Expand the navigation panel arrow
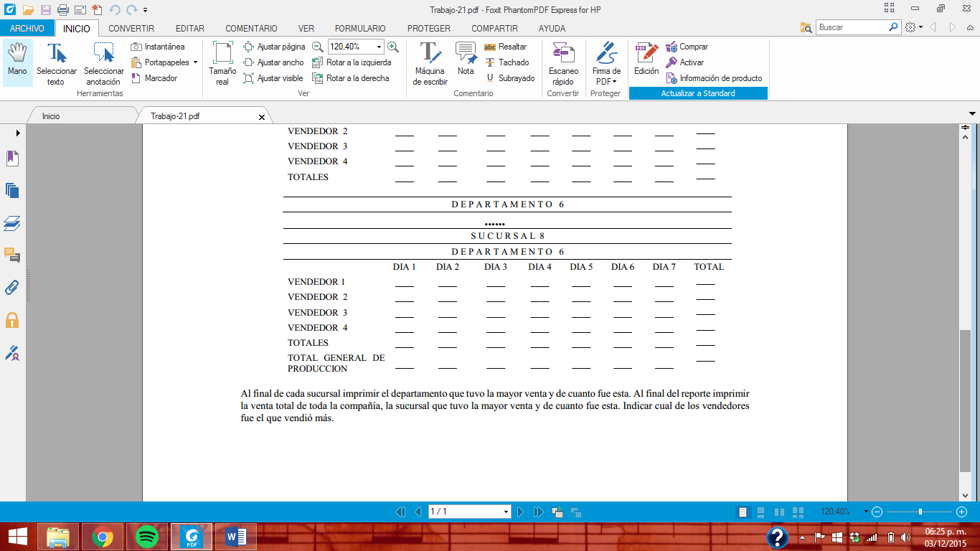This screenshot has width=980, height=551. point(18,133)
